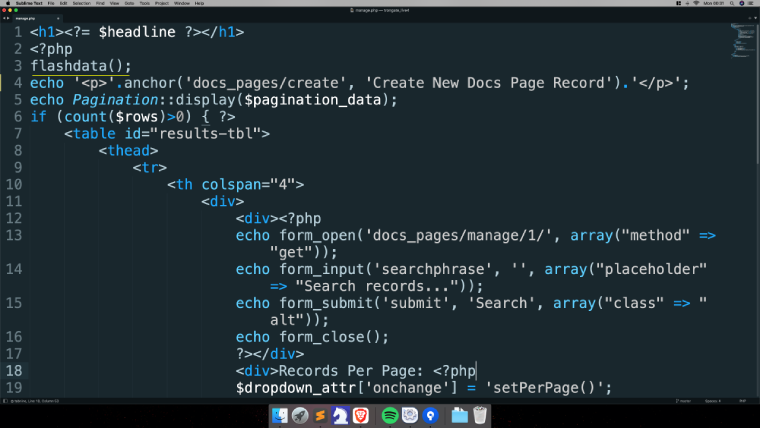Click '"Search records..."' text
Viewport: 760px width, 428px height.
(x=378, y=286)
